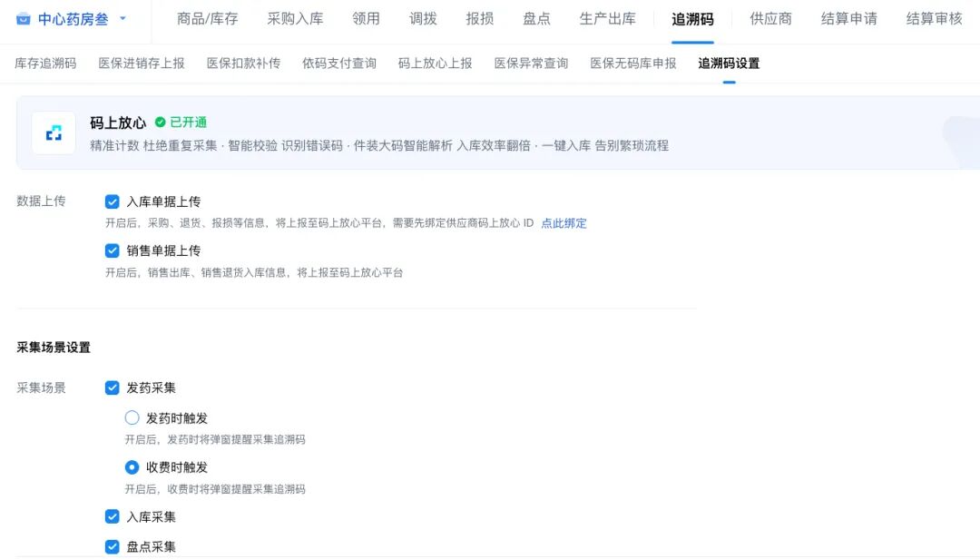Open the 库存追溯码 tab

coord(45,64)
